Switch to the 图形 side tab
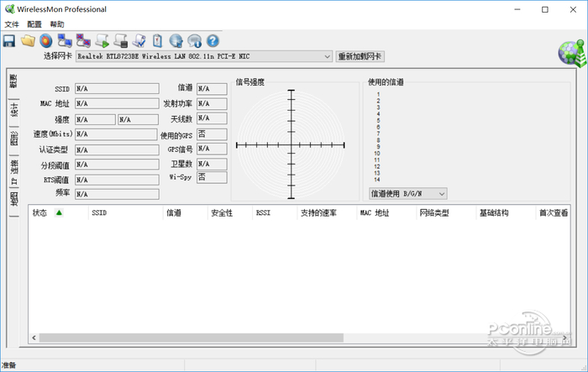This screenshot has height=372, width=588. coord(13,139)
